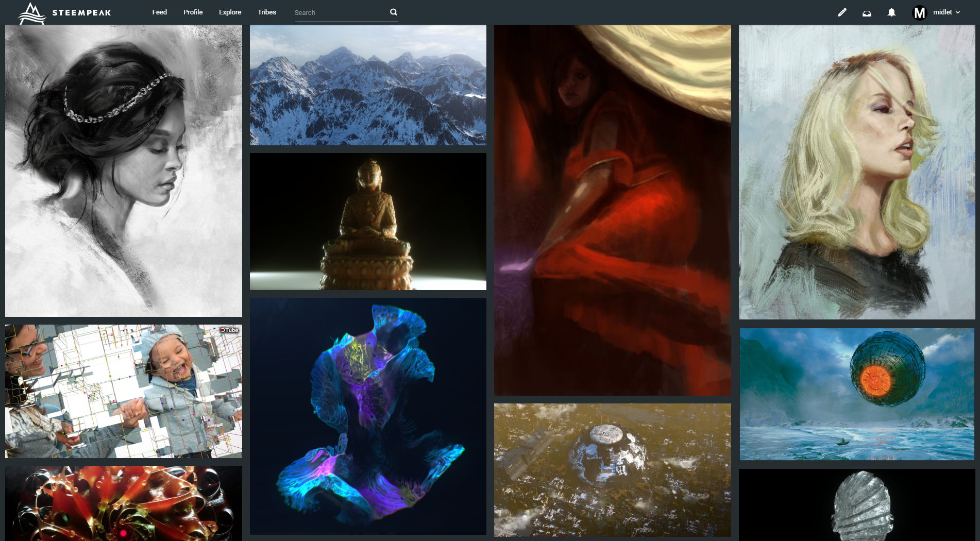Screen dimensions: 980x541
Task: Open the wallet icon in the header
Action: [867, 13]
